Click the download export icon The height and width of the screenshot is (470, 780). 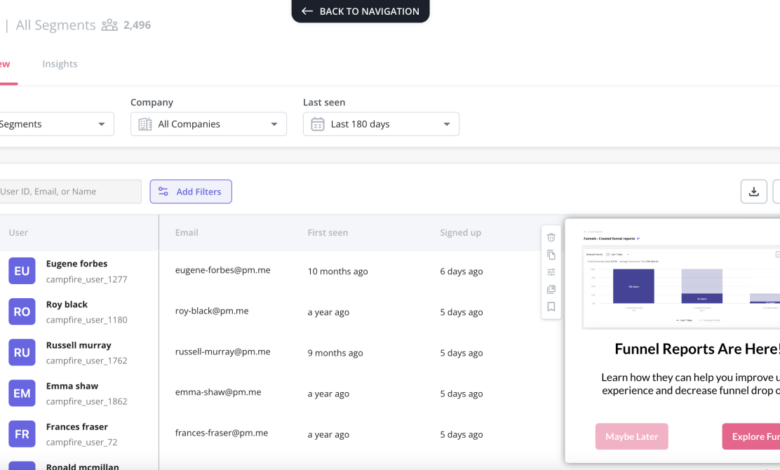pyautogui.click(x=754, y=191)
